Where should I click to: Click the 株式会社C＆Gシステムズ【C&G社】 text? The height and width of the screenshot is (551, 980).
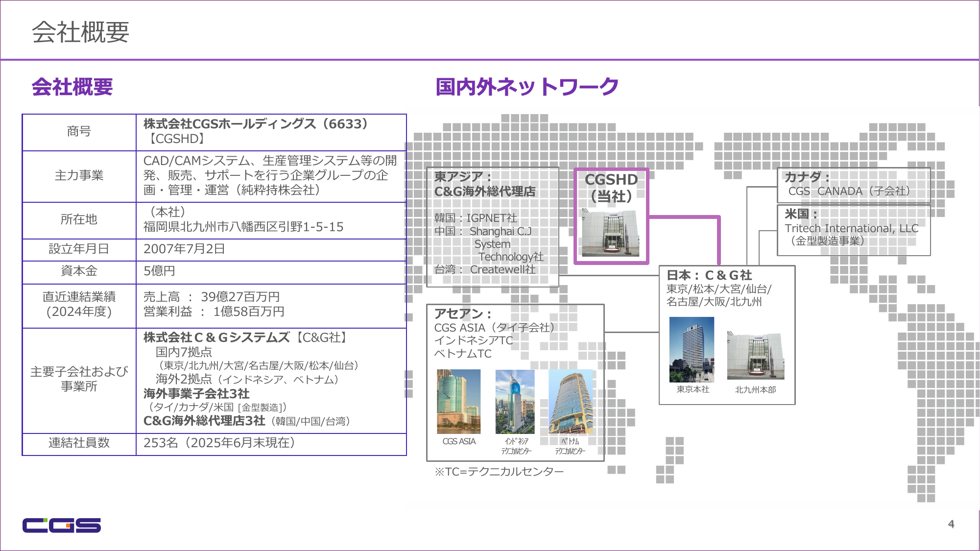(x=246, y=337)
